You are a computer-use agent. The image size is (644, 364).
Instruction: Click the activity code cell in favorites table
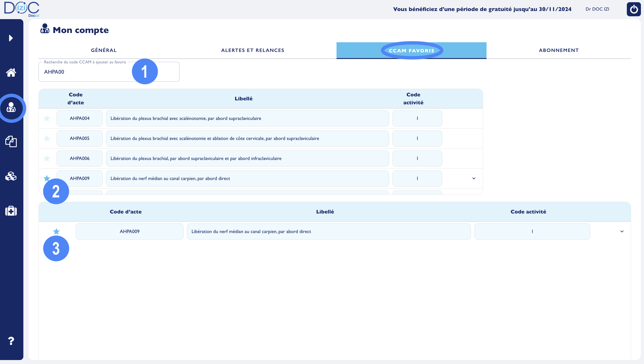(532, 231)
